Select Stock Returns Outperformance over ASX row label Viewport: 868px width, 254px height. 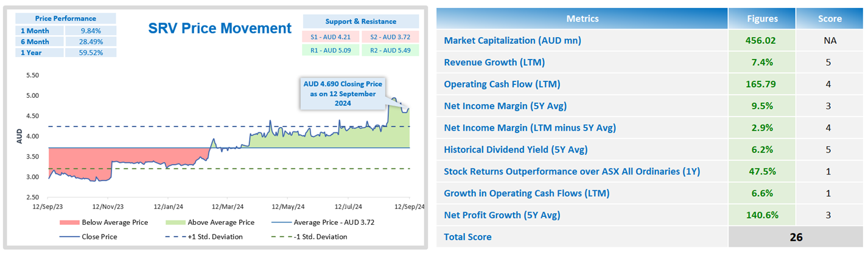click(x=572, y=172)
